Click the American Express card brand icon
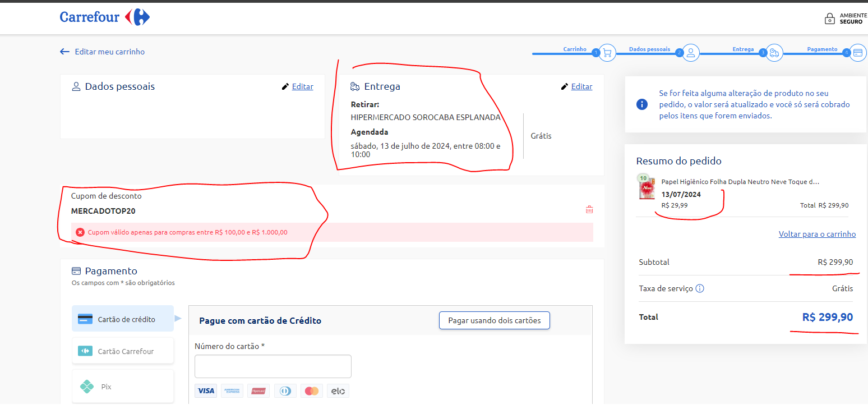Viewport: 868px width, 409px height. coord(232,390)
